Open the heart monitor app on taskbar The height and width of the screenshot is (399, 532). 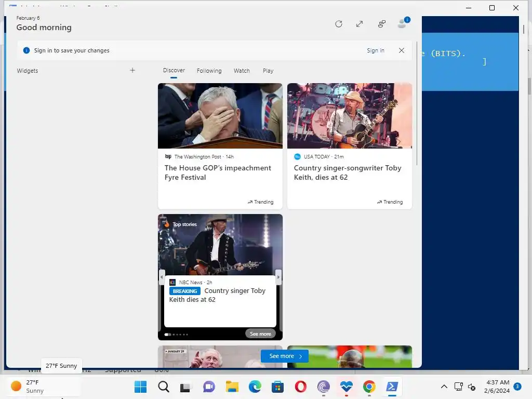pyautogui.click(x=347, y=386)
